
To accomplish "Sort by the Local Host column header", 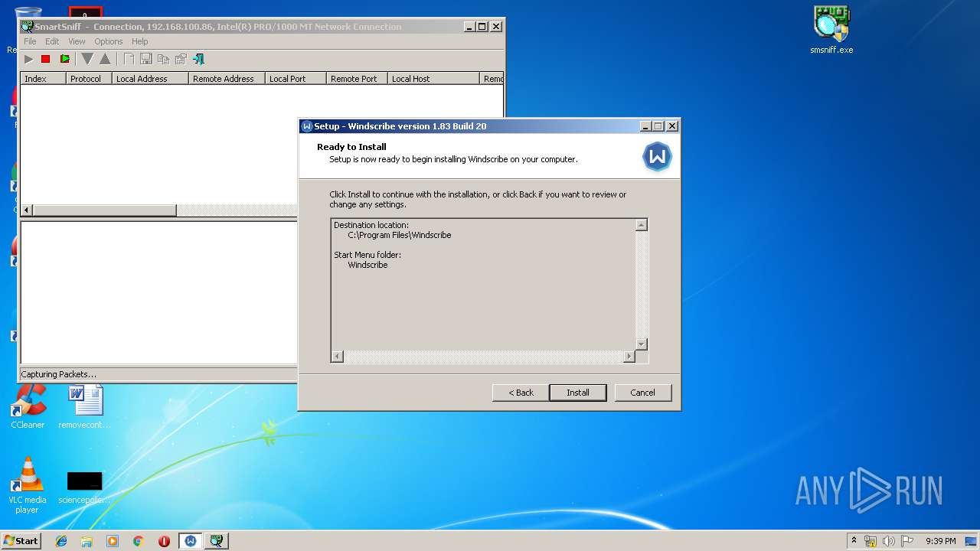I will (x=433, y=79).
